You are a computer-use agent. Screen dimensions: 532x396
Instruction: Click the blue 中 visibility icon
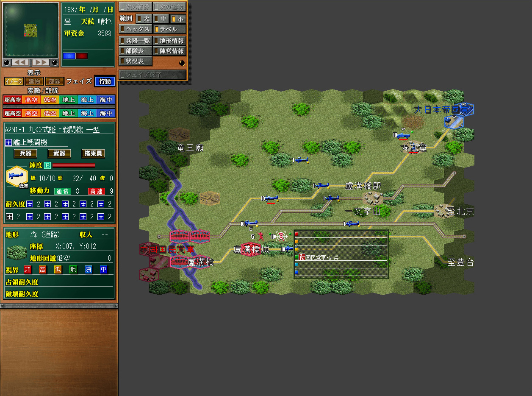coord(103,269)
